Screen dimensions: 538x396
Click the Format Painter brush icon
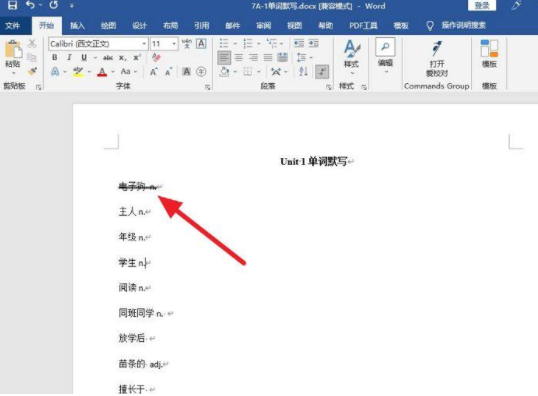32,71
